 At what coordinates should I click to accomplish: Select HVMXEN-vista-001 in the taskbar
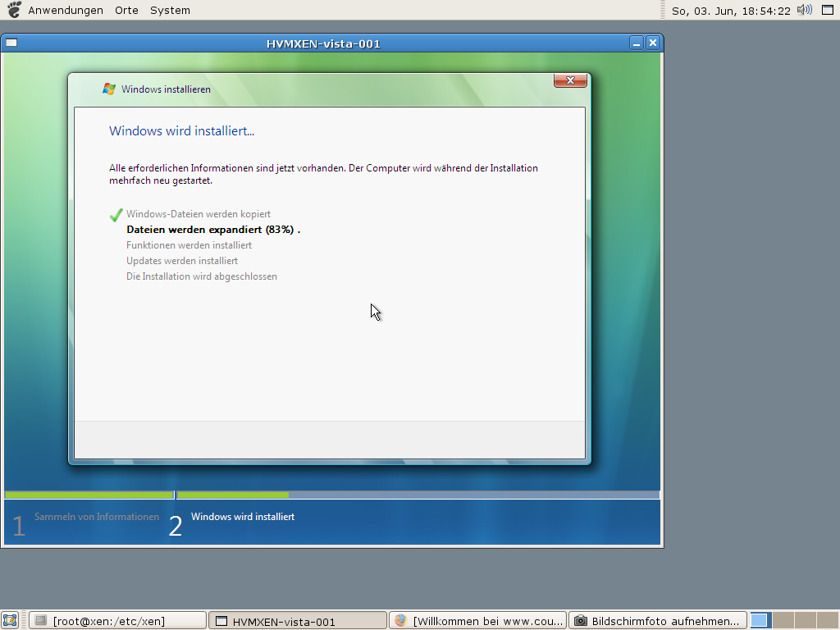pyautogui.click(x=297, y=620)
